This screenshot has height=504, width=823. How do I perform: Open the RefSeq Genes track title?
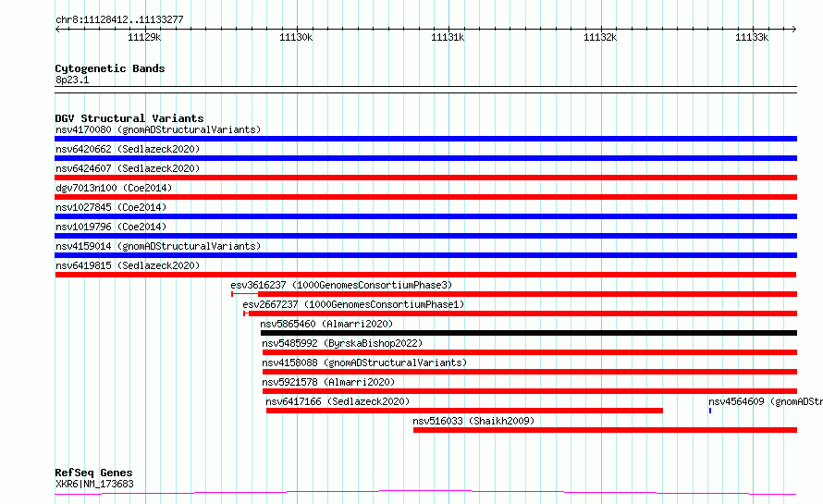pyautogui.click(x=93, y=473)
